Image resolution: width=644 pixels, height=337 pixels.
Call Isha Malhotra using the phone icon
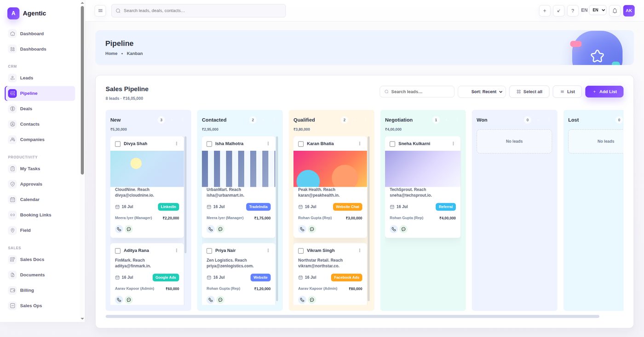pyautogui.click(x=210, y=229)
